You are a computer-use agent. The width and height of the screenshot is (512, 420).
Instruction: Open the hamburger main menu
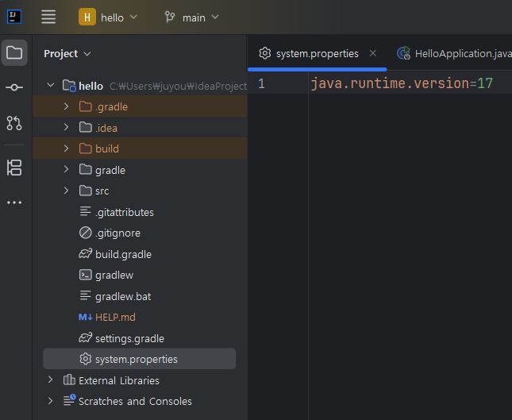click(x=48, y=17)
